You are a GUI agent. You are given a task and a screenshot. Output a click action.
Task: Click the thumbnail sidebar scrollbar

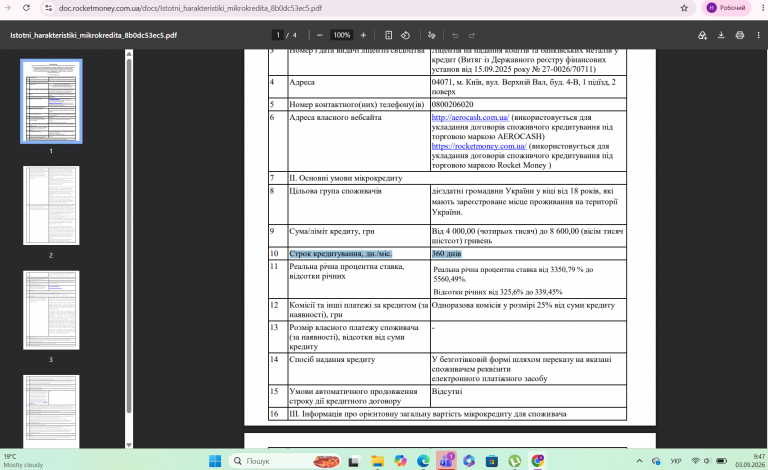[x=129, y=235]
